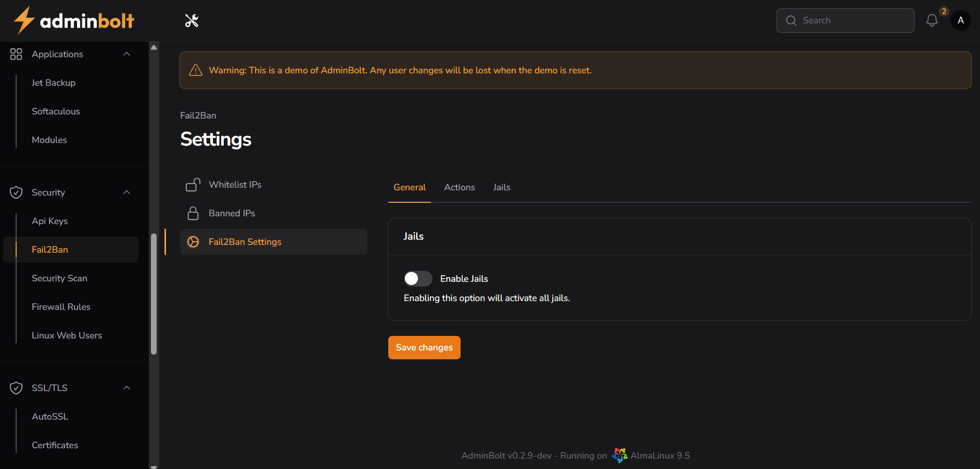Collapse the Security section
980x469 pixels.
[x=126, y=192]
